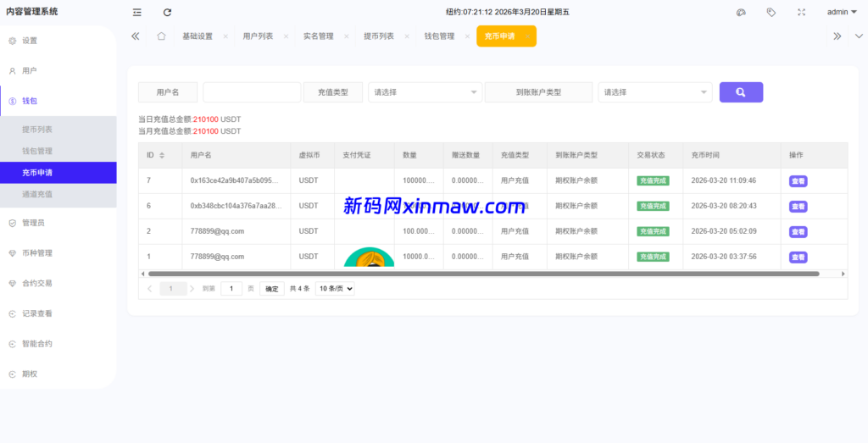
Task: Close the 基础设置 tab
Action: tap(225, 36)
